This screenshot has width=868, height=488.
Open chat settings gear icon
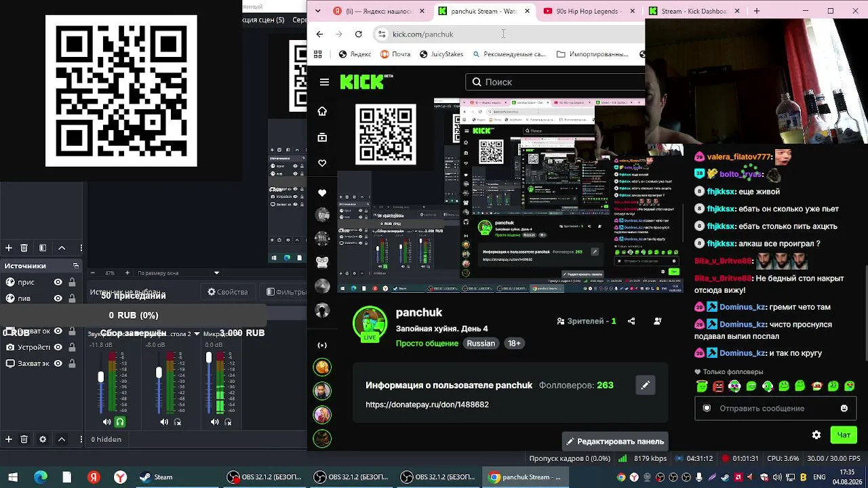click(816, 435)
